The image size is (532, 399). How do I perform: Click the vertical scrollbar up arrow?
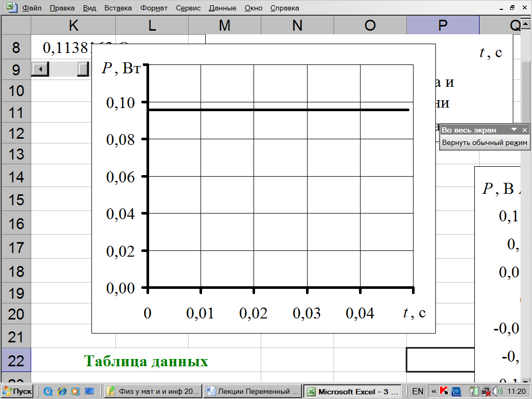point(526,23)
